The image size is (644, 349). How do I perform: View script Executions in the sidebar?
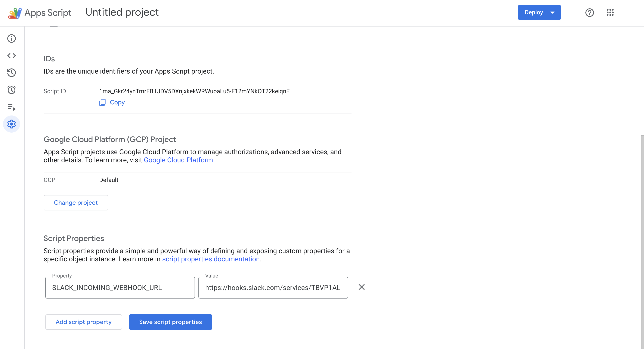tap(12, 108)
